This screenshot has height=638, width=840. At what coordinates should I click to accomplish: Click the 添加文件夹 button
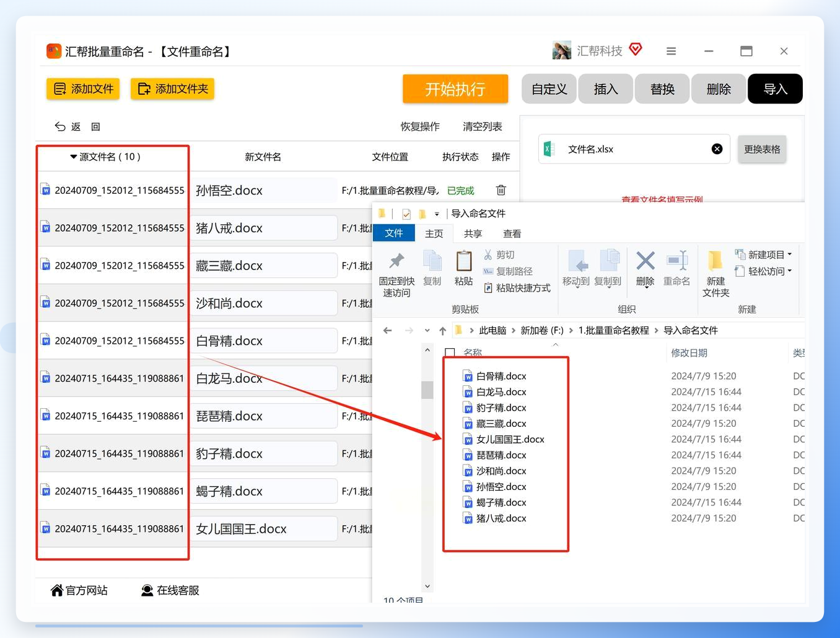pos(172,89)
